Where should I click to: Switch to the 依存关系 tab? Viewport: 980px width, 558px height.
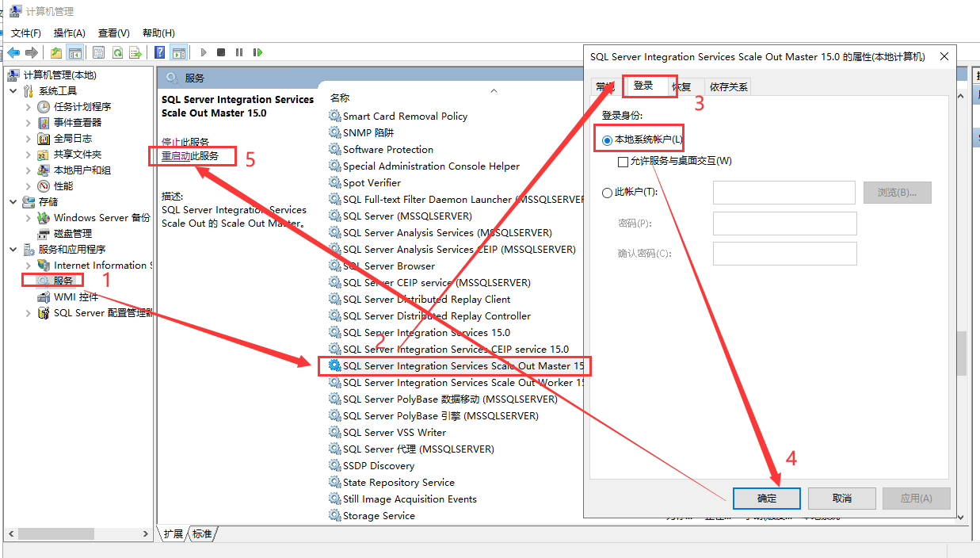pos(727,86)
